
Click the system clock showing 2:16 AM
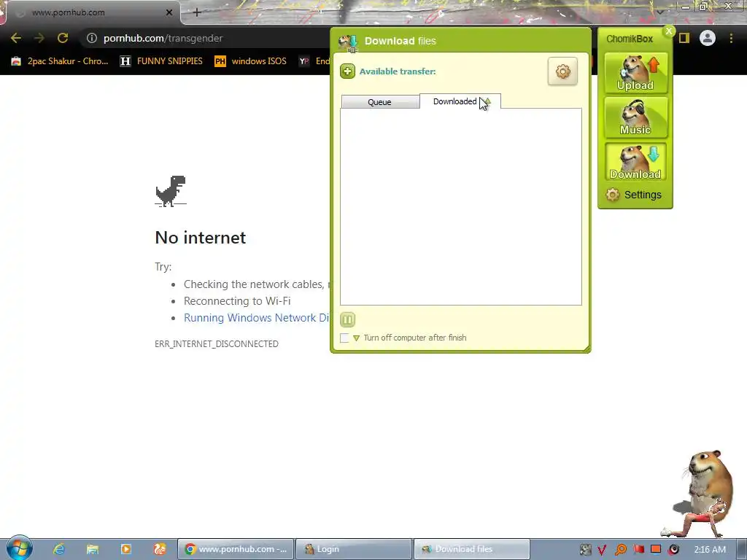coord(710,550)
